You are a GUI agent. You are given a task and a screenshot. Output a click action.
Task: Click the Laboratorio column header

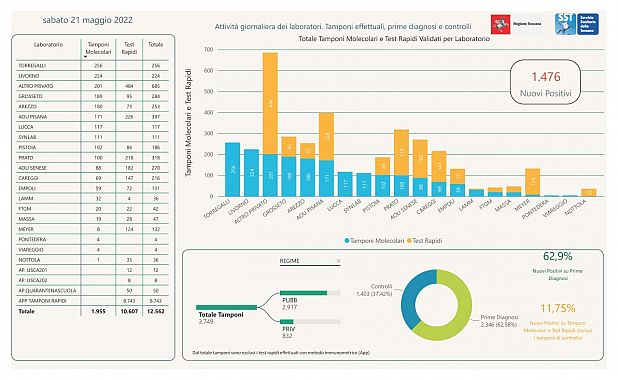pos(48,45)
